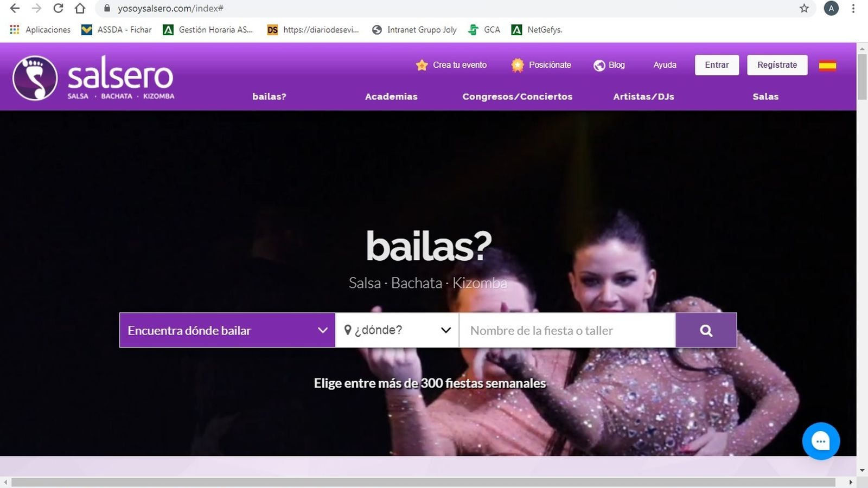
Task: Click the Entrar button
Action: [717, 65]
